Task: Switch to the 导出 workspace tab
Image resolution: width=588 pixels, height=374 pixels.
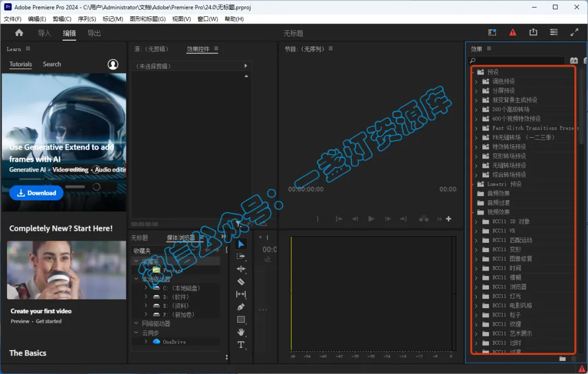Action: pos(94,33)
